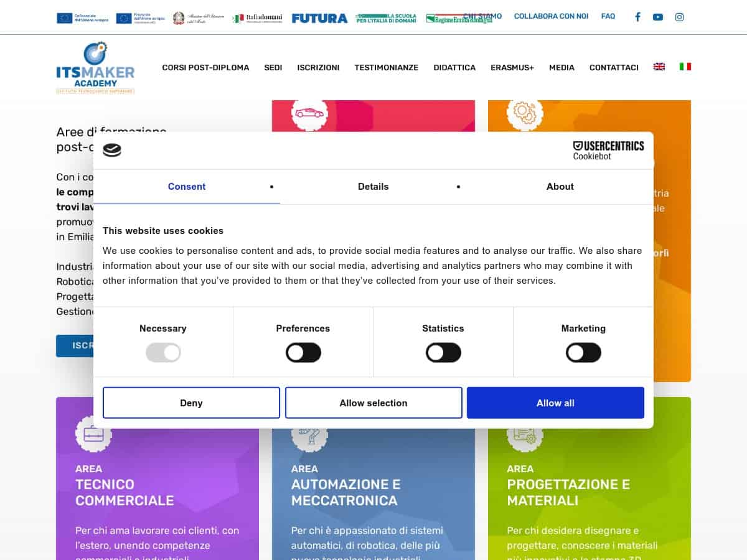Enable the Statistics cookies switch
The image size is (747, 560).
click(443, 353)
